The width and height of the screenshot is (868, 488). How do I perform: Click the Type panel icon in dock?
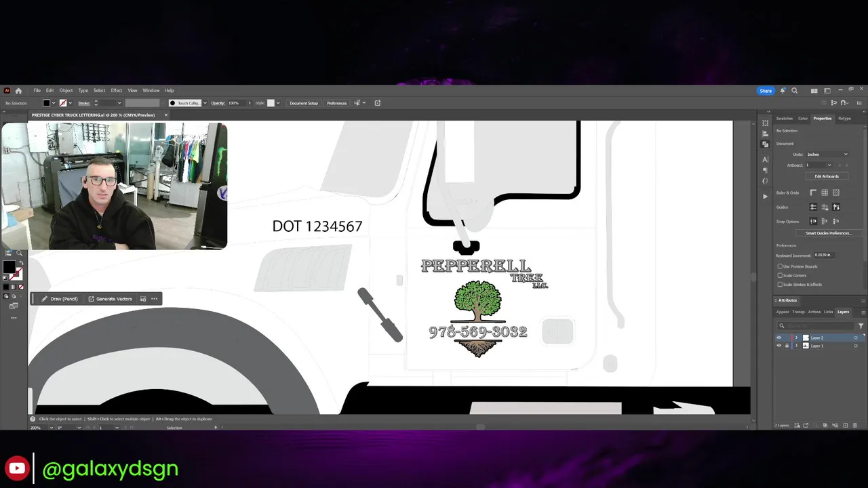(x=765, y=159)
